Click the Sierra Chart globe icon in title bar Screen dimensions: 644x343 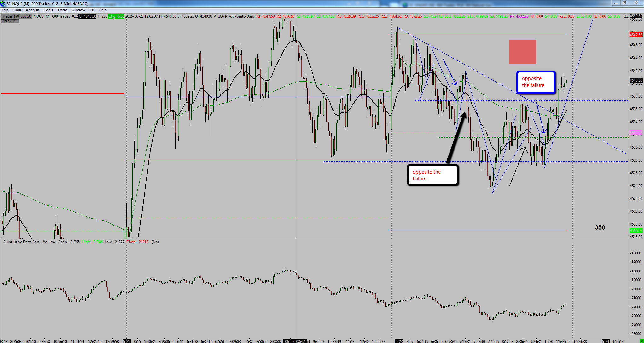3,3
